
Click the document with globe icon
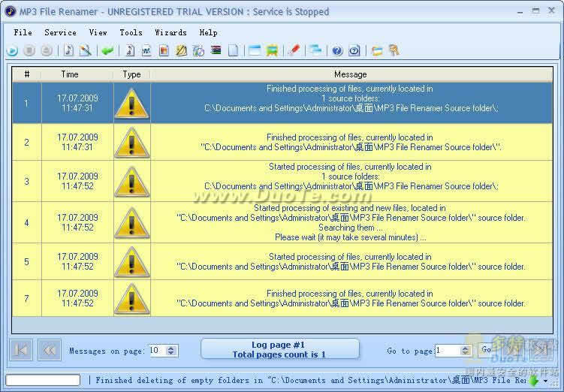point(198,51)
